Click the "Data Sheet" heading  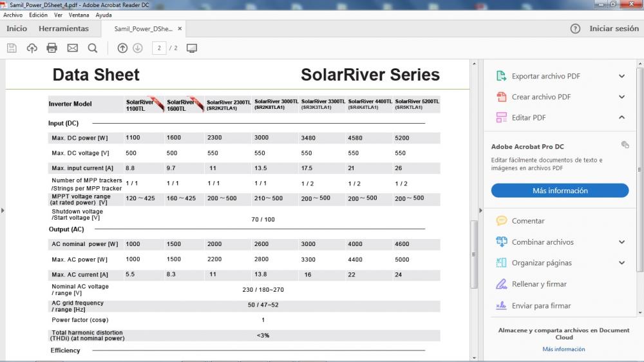96,75
